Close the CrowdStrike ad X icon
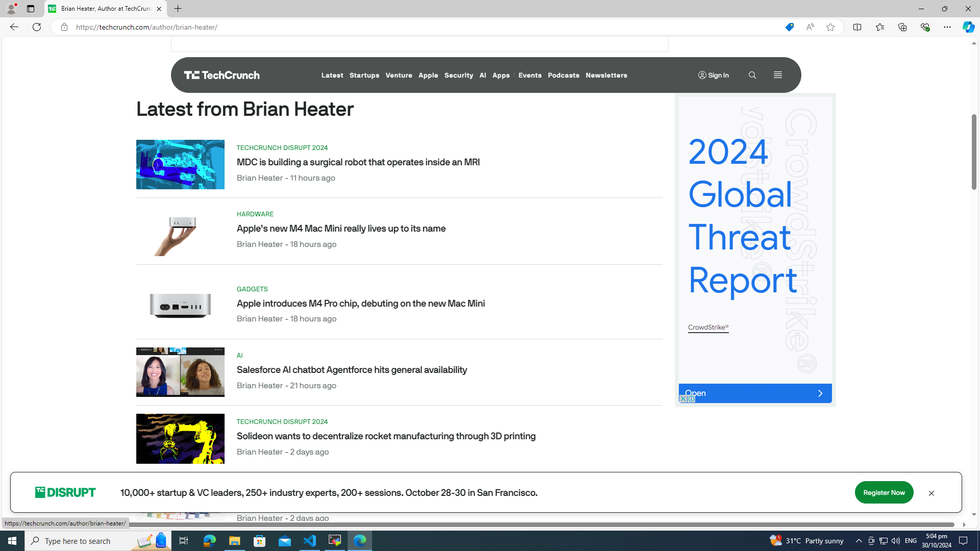 [683, 399]
